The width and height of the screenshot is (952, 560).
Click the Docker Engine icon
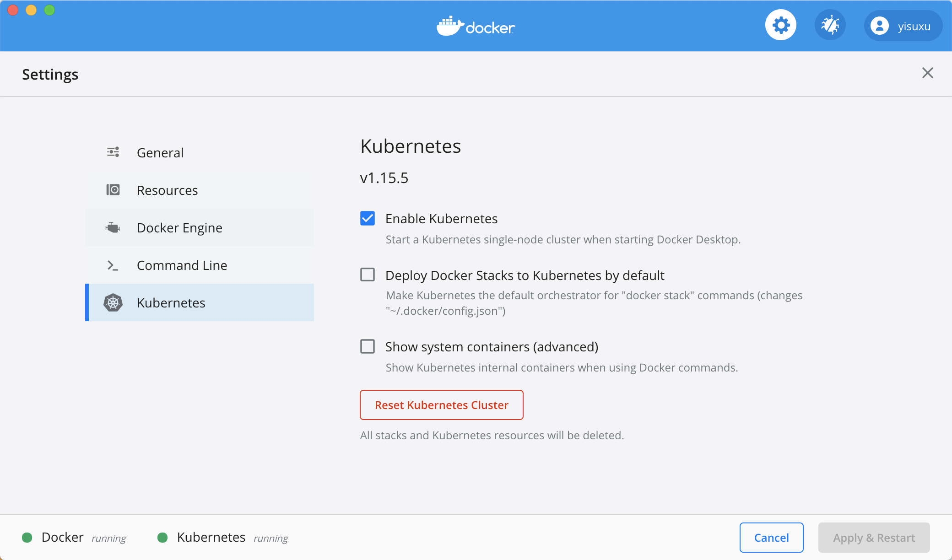pyautogui.click(x=113, y=227)
